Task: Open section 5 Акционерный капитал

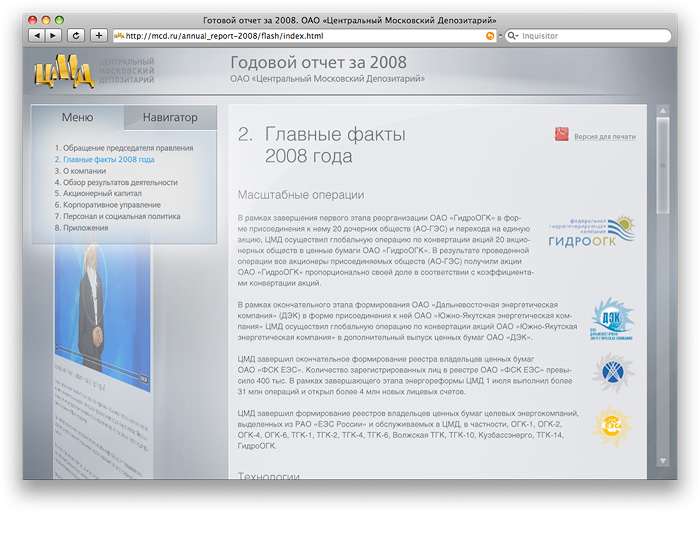Action: 98,193
